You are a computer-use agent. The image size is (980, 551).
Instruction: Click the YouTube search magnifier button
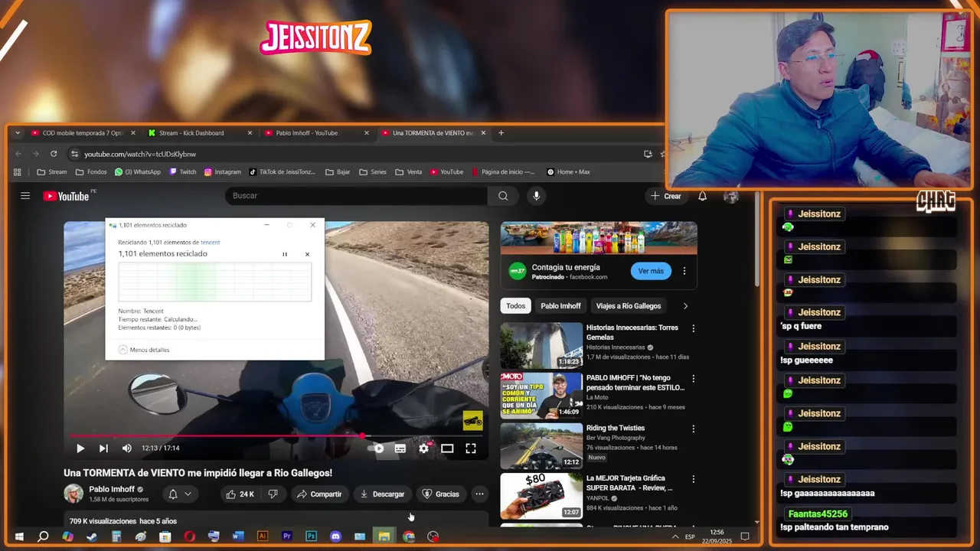click(x=503, y=196)
